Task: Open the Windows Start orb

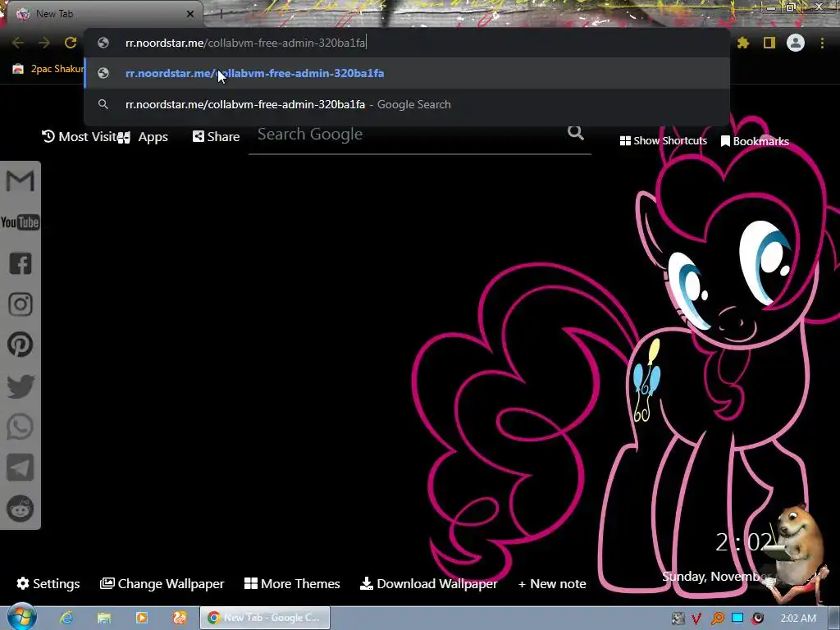Action: pyautogui.click(x=21, y=617)
